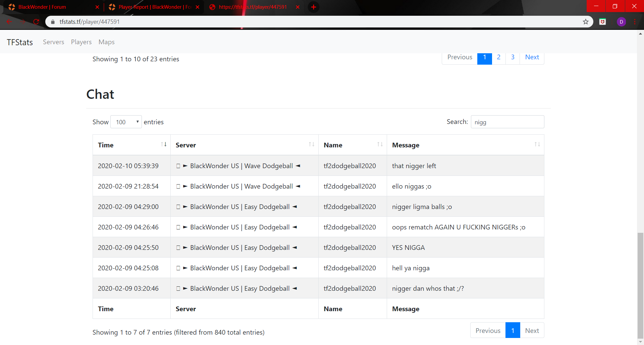Close the BlackWonder Forum tab
Image resolution: width=644 pixels, height=345 pixels.
pos(97,7)
